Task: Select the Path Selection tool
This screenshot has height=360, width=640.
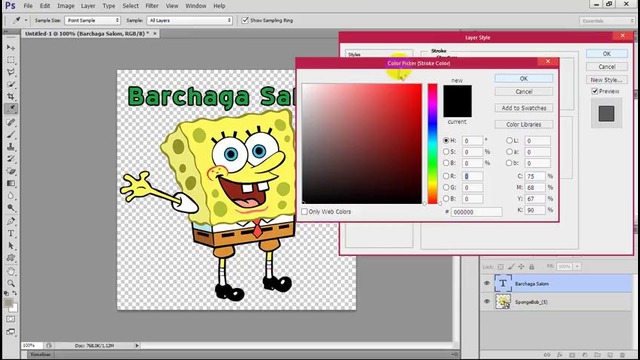Action: pyautogui.click(x=11, y=246)
